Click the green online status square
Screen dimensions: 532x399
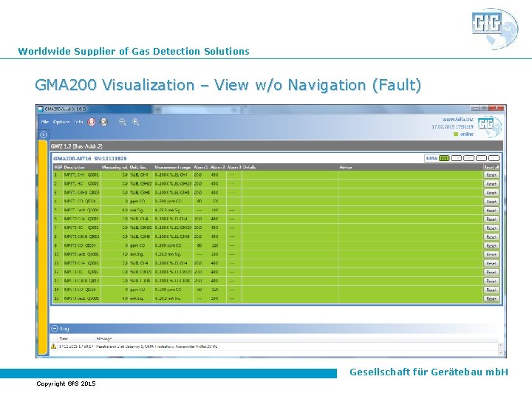pyautogui.click(x=456, y=134)
